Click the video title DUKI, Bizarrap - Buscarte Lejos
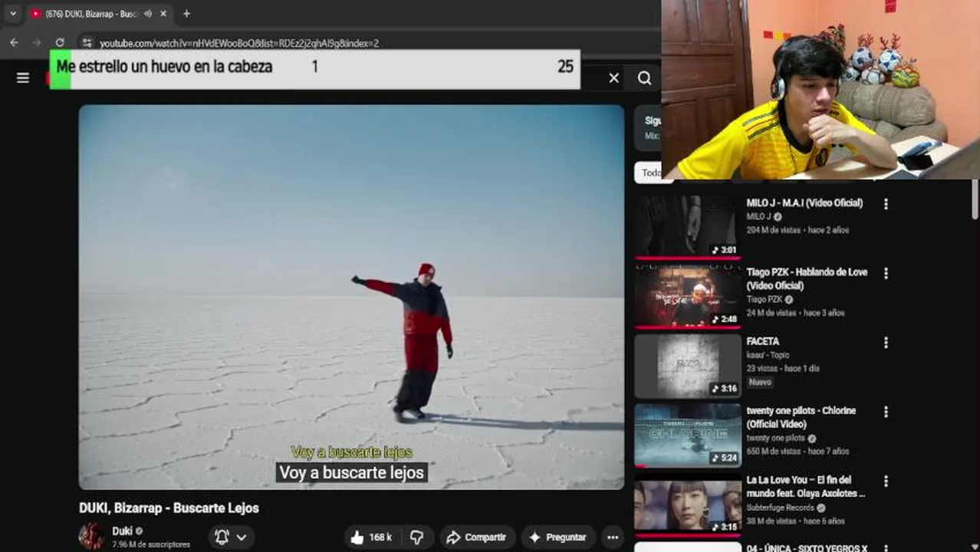The height and width of the screenshot is (552, 980). pos(169,508)
